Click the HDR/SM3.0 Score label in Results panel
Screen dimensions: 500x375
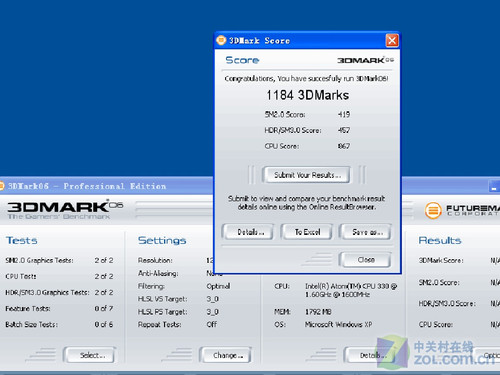pyautogui.click(x=447, y=304)
